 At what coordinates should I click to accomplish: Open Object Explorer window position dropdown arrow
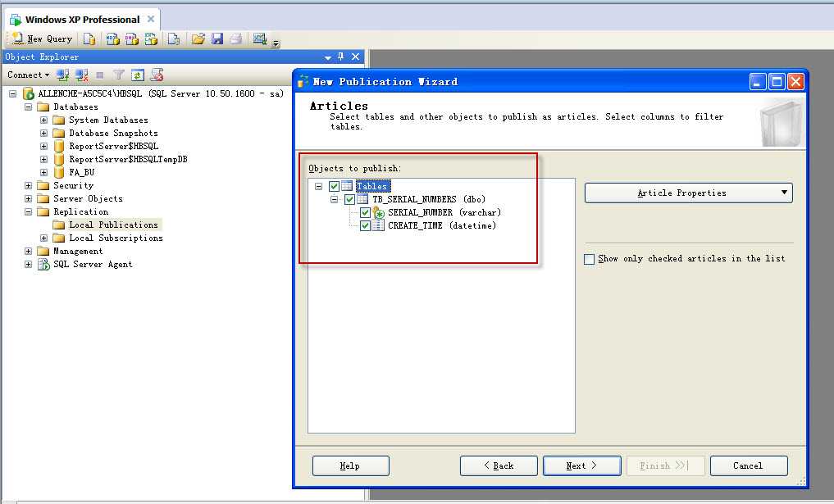coord(328,57)
